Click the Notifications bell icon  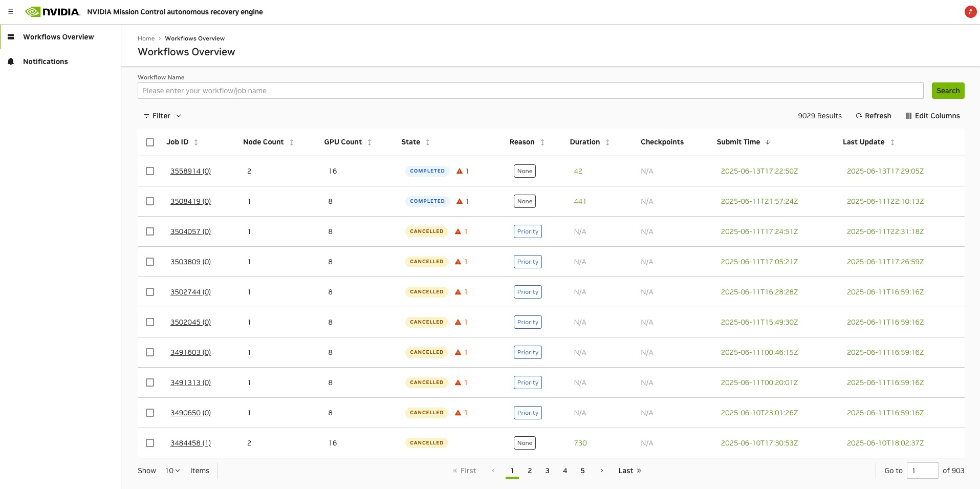[x=11, y=61]
